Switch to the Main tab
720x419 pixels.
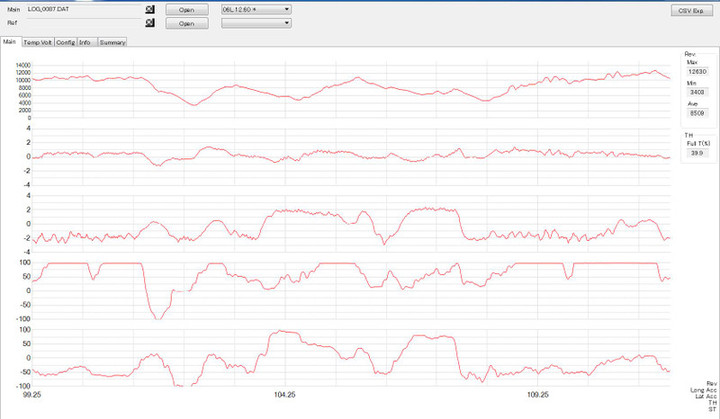click(10, 42)
